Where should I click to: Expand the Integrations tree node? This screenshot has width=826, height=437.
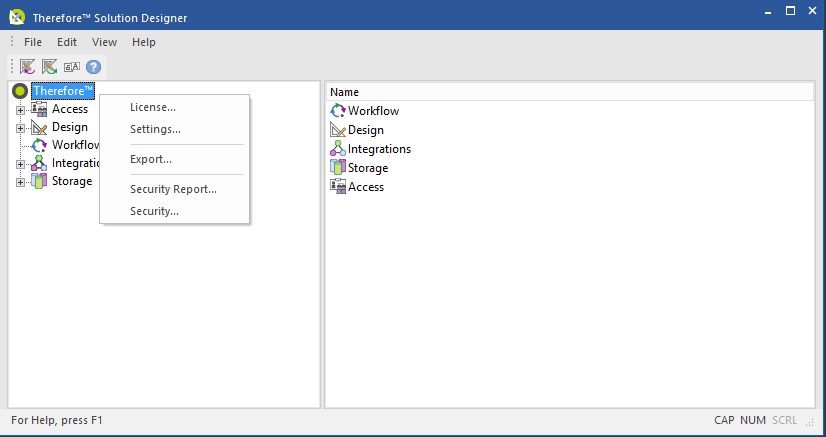click(20, 164)
